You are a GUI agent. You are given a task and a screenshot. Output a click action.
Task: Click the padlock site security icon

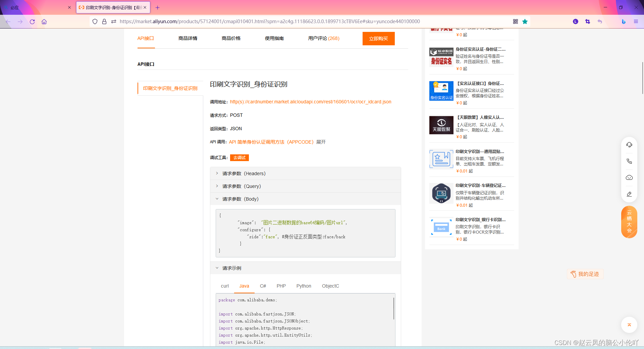pyautogui.click(x=104, y=21)
